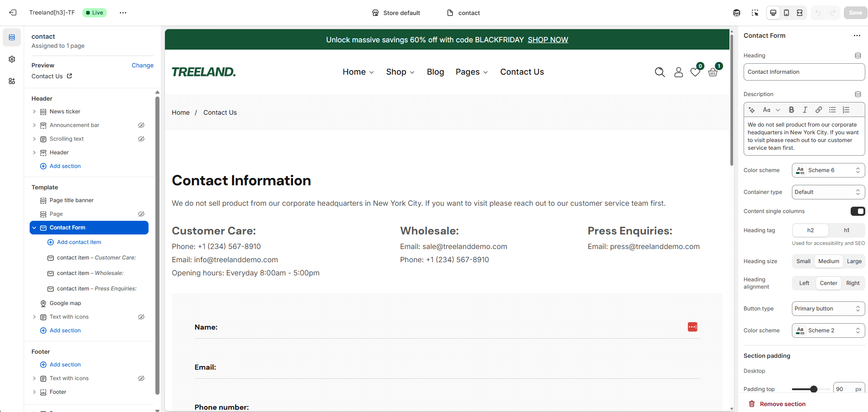Screen dimensions: 868x412
Task: Open Shop menu in store navigation
Action: tap(400, 72)
